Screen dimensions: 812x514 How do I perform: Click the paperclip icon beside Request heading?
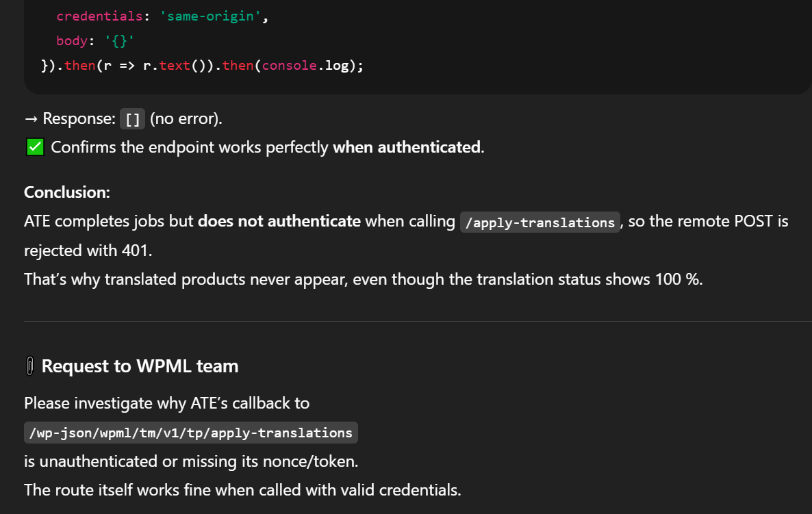(x=29, y=367)
